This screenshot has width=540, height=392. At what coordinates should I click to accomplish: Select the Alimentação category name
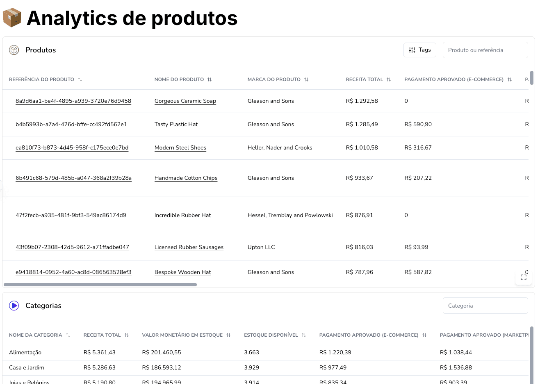(25, 353)
